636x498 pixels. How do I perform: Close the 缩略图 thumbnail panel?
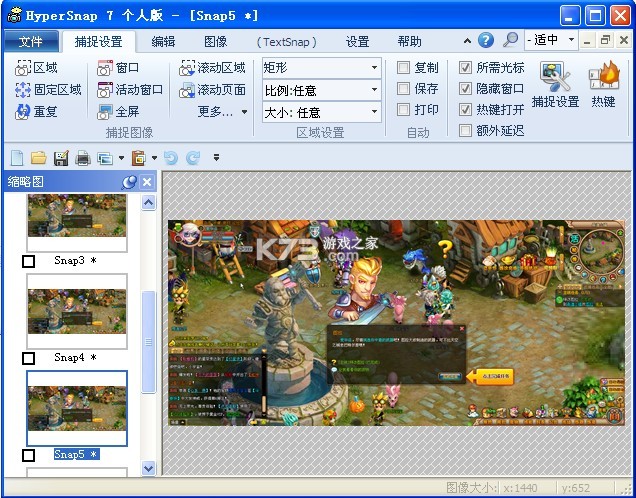(x=147, y=182)
